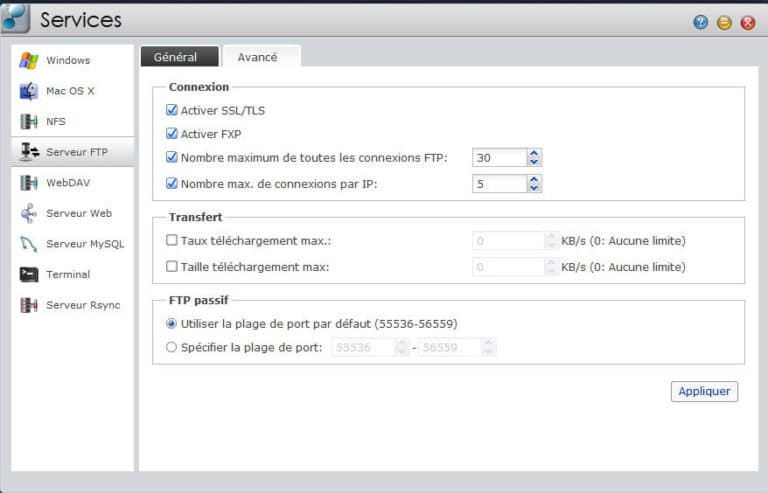Viewport: 768px width, 493px height.
Task: Click the blue help question mark icon
Action: [700, 22]
